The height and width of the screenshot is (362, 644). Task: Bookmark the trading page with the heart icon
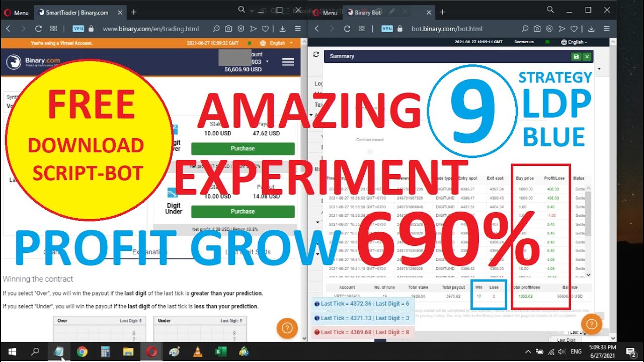pos(265,29)
